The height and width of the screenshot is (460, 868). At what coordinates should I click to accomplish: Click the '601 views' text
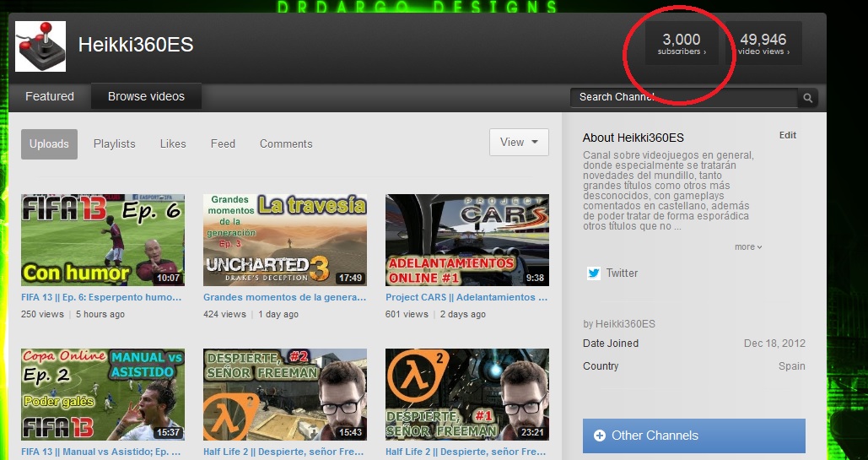tap(407, 314)
